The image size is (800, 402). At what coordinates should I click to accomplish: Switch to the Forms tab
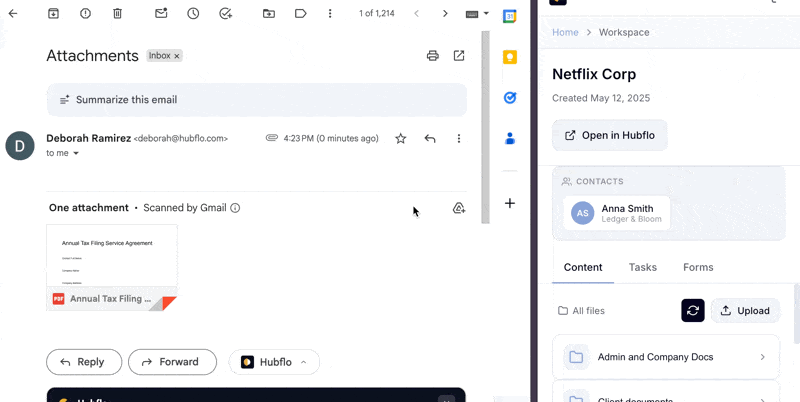[698, 267]
